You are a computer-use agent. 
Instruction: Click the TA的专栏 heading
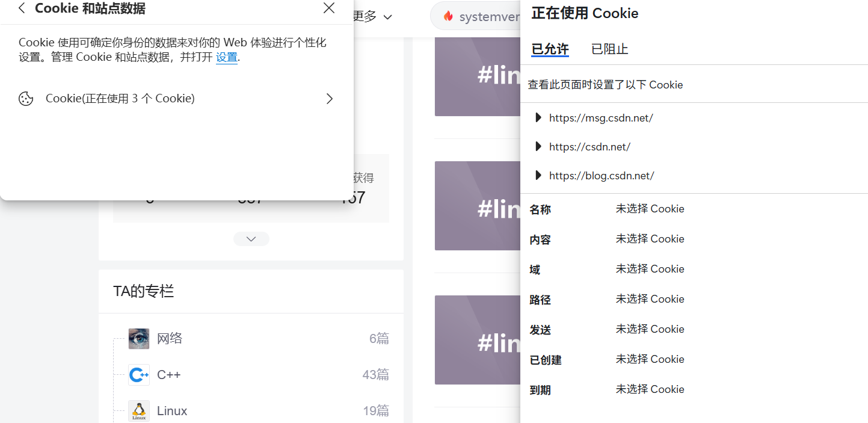point(144,291)
